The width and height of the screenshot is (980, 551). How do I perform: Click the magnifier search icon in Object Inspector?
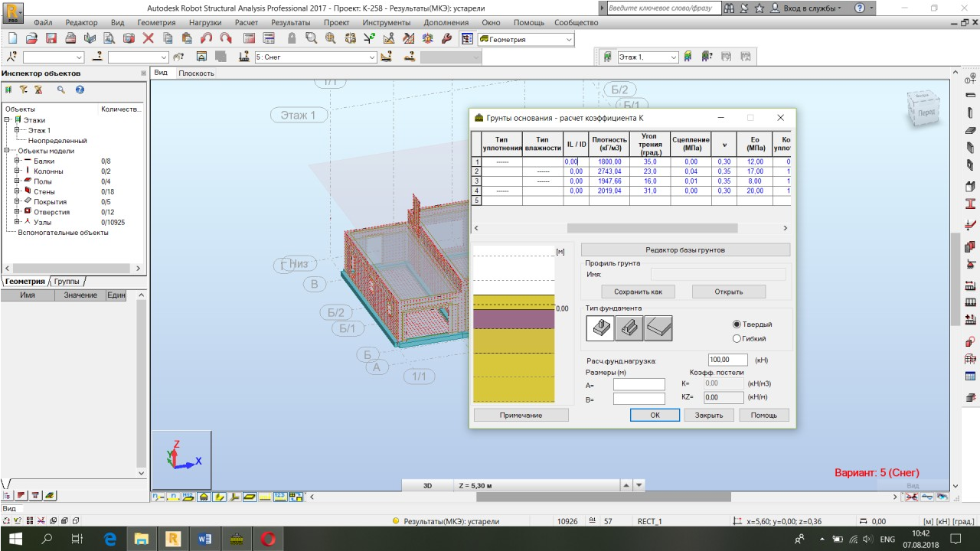coord(61,90)
